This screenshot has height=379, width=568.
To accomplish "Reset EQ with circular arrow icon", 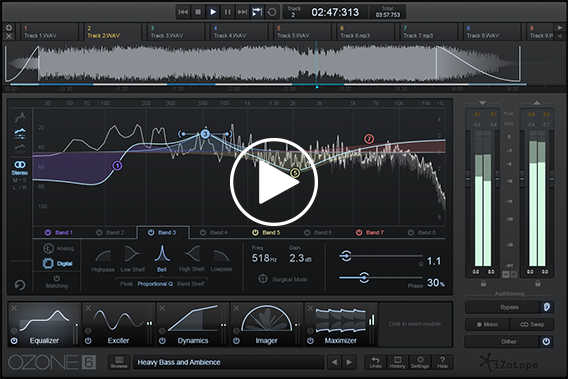I will 20,285.
